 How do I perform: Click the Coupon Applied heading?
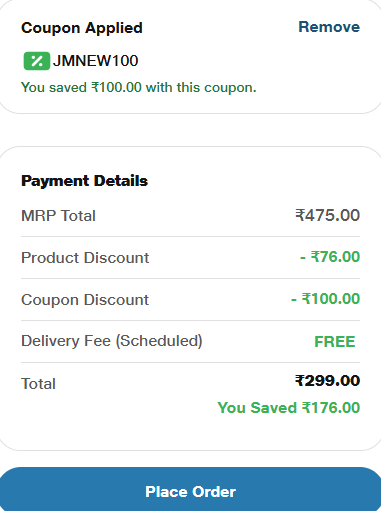click(82, 28)
